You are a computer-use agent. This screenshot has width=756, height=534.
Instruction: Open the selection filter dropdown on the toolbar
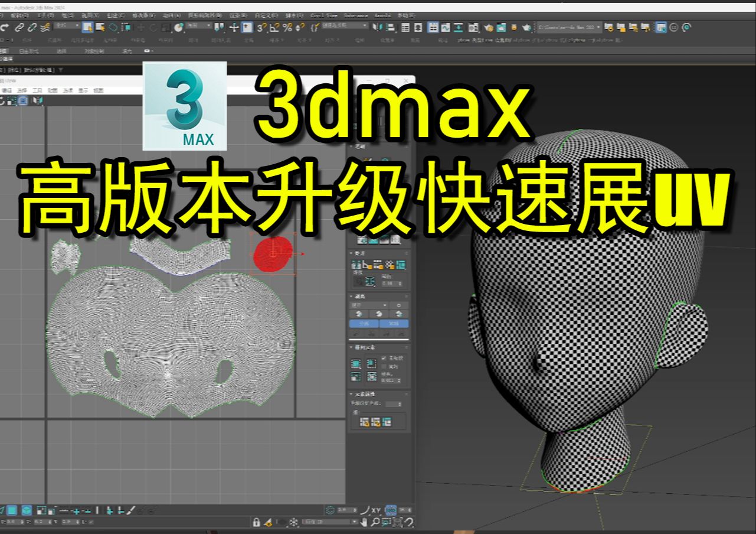tap(65, 27)
